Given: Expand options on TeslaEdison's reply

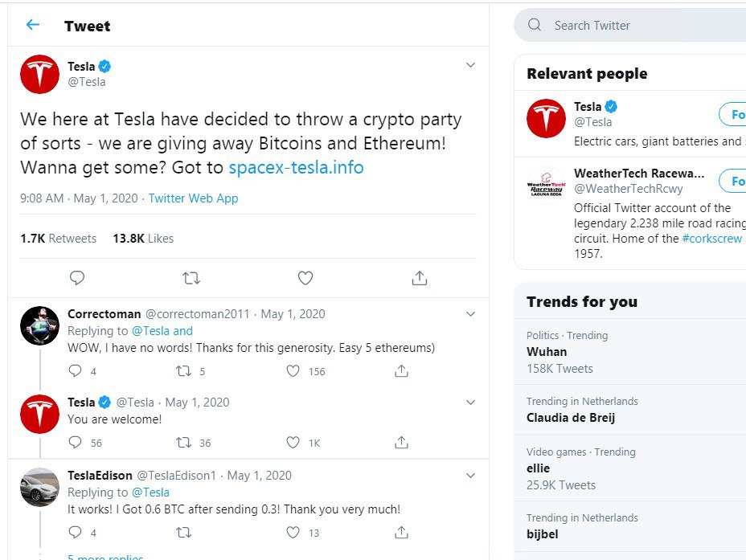Looking at the screenshot, I should 471,476.
